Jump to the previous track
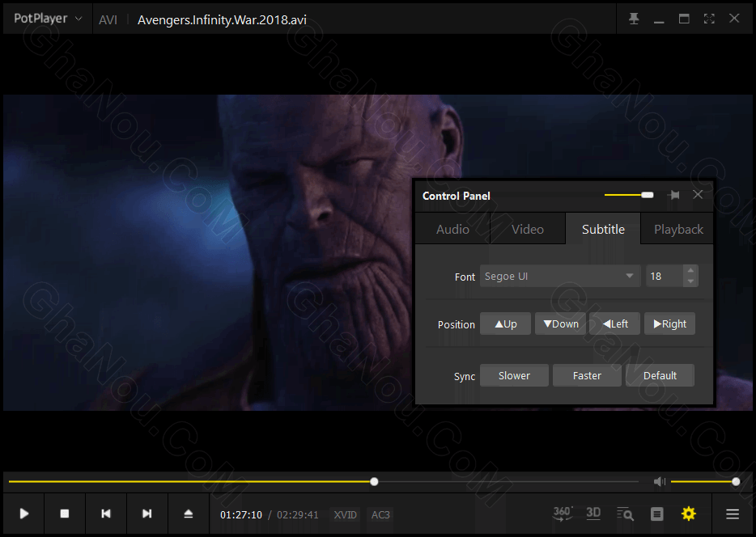The width and height of the screenshot is (756, 537). (106, 514)
